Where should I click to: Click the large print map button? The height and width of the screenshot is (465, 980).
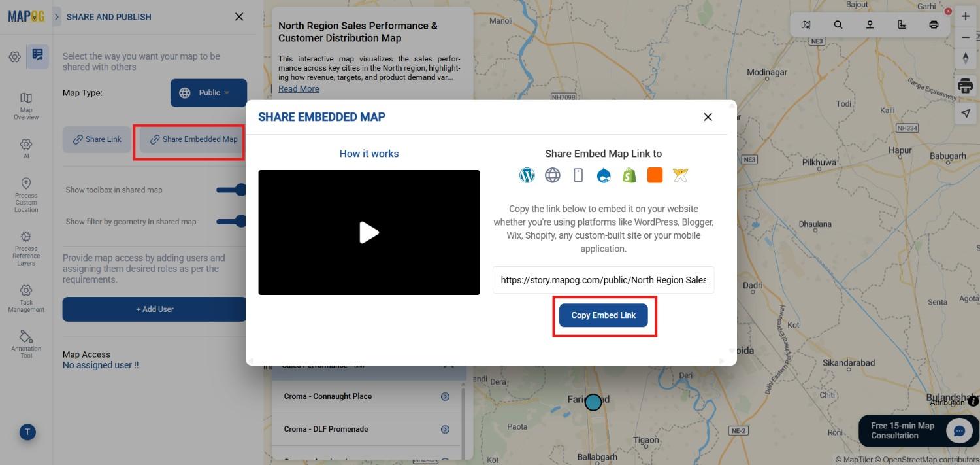click(966, 86)
